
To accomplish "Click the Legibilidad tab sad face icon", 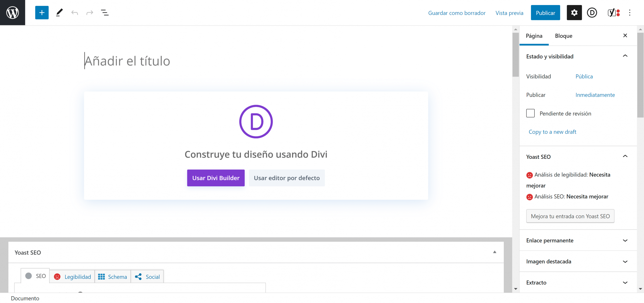I will point(57,277).
